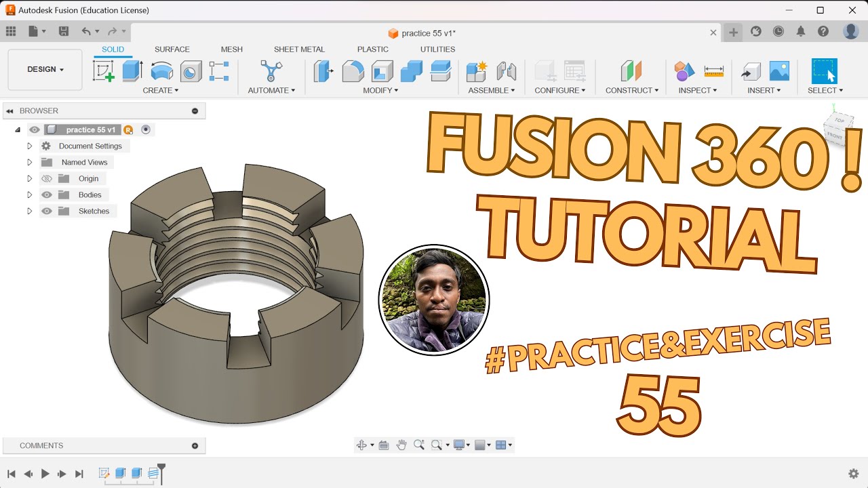Screen dimensions: 868x488
Task: Open the CREATE dropdown menu
Action: tap(161, 90)
